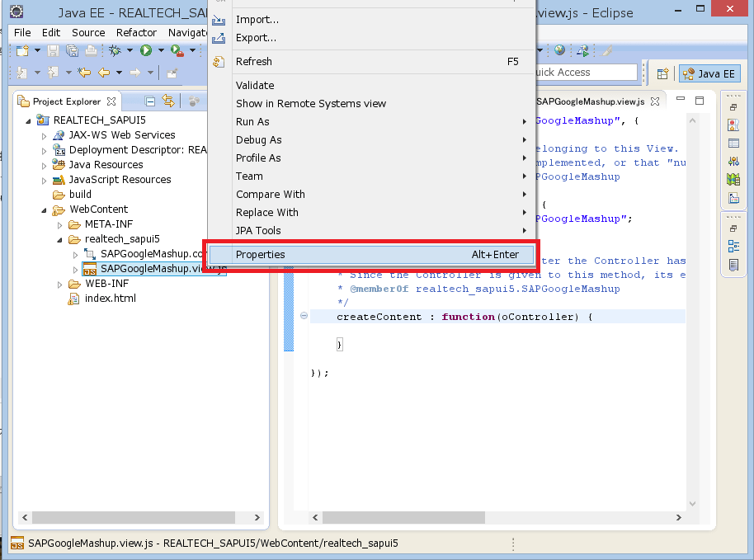Restore the upper right trim stack
The image size is (754, 560).
coord(733,107)
